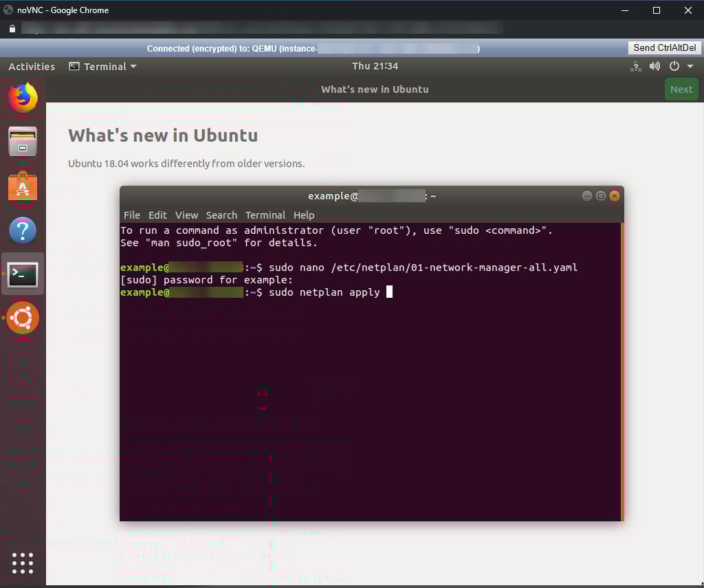Open the File menu in Terminal

(x=131, y=215)
